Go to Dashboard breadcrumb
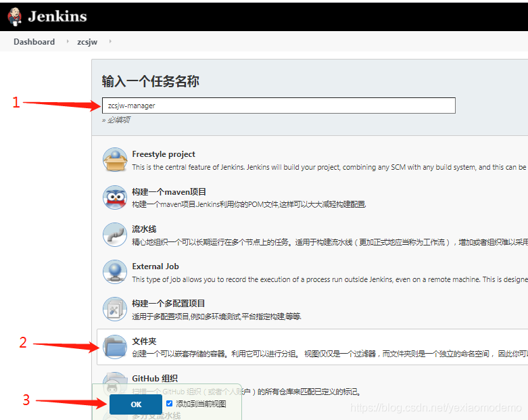The image size is (528, 420). coord(34,42)
